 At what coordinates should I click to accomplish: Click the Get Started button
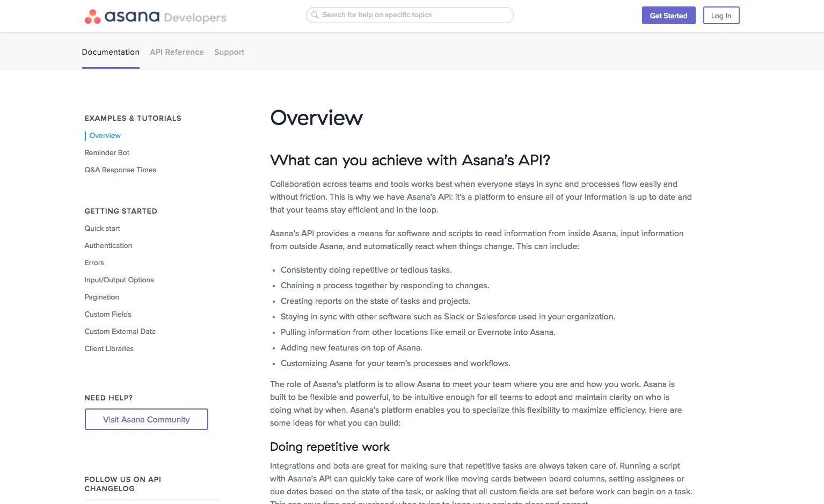[x=668, y=16]
